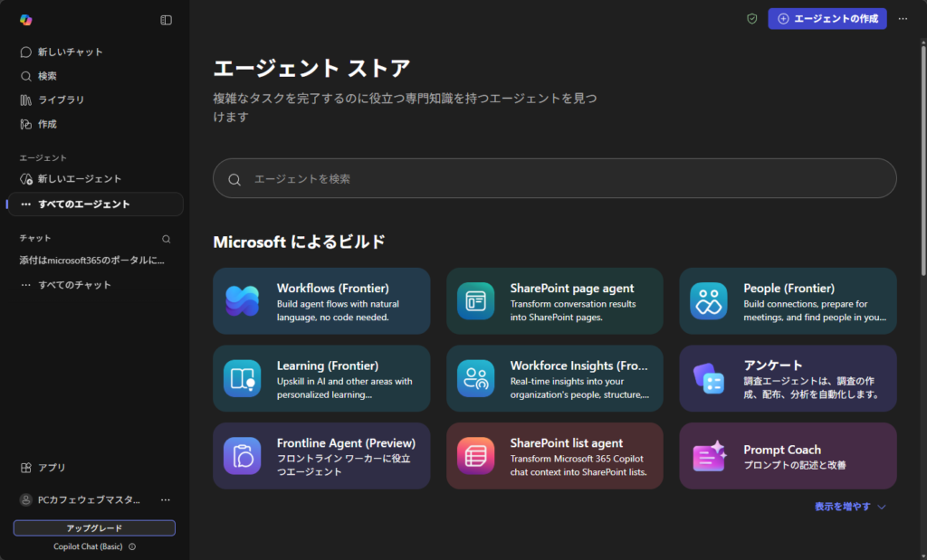The image size is (927, 560).
Task: Open the Workflows (Frontier) agent card
Action: pos(321,301)
